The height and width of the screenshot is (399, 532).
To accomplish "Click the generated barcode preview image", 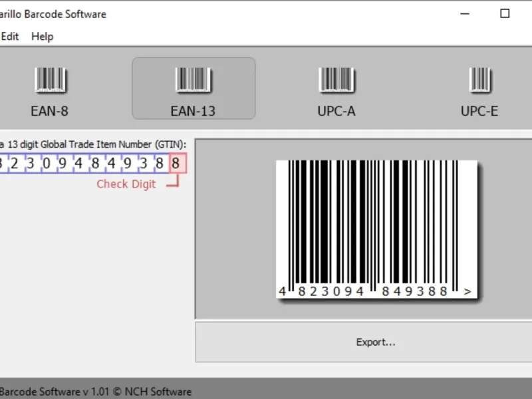I will pyautogui.click(x=377, y=229).
